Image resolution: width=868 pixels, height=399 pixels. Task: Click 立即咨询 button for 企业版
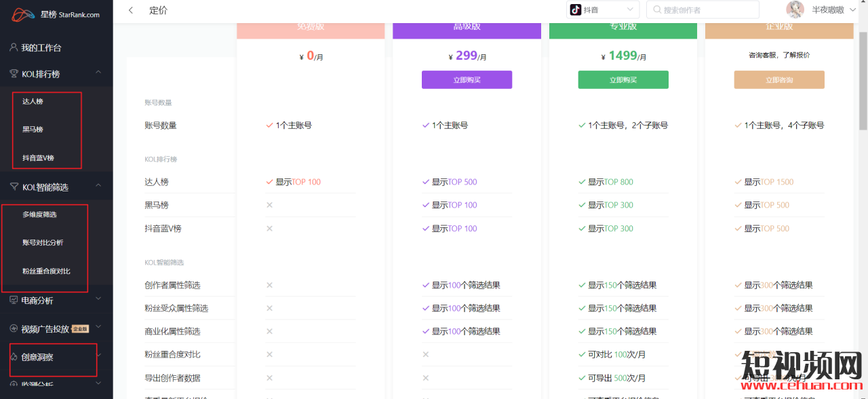click(x=778, y=80)
